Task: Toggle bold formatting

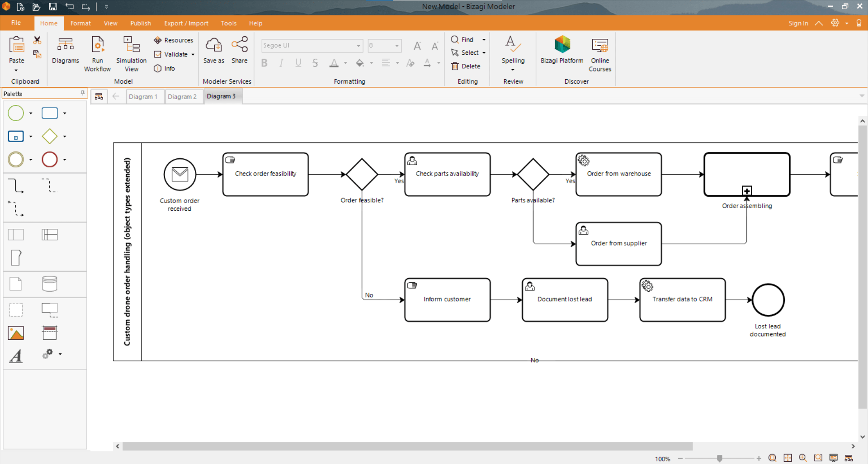Action: [264, 63]
